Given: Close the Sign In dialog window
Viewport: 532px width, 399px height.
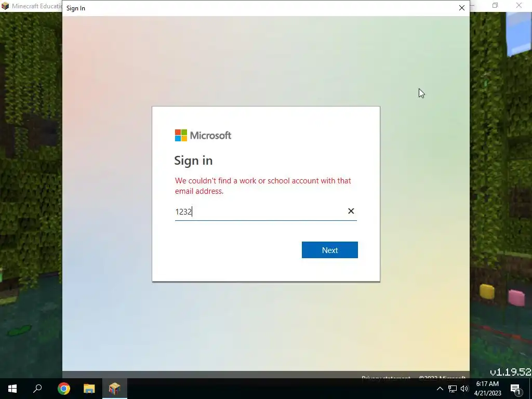Looking at the screenshot, I should (x=461, y=8).
